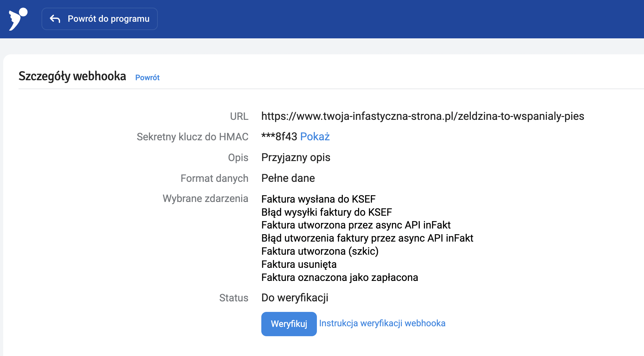Click the Powrót link beside the heading
Viewport: 644px width, 356px height.
(147, 78)
